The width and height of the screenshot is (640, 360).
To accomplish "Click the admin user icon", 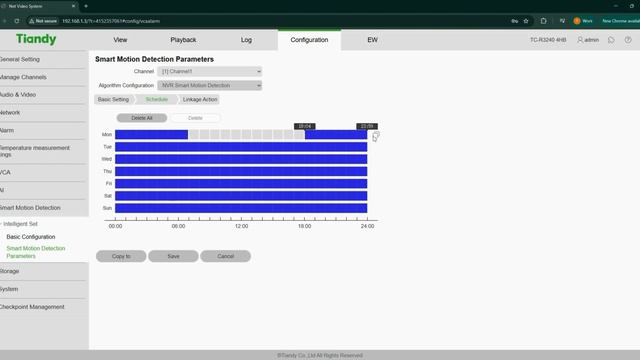I will (580, 40).
